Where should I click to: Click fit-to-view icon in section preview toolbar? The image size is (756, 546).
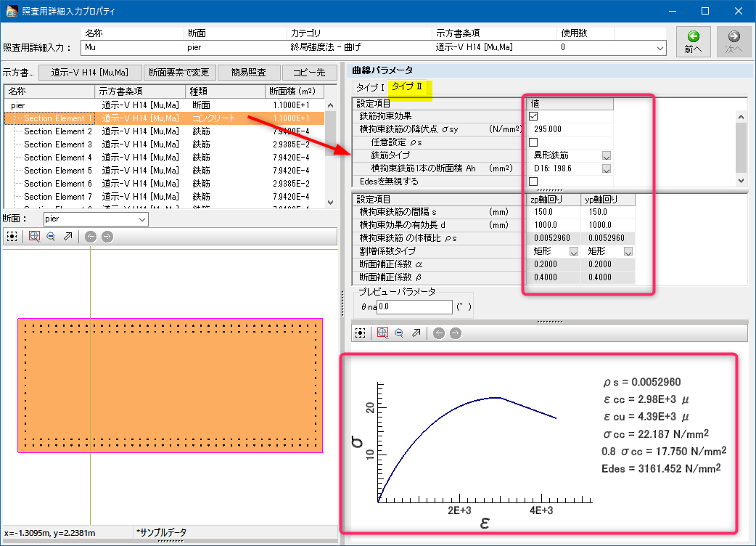click(12, 237)
